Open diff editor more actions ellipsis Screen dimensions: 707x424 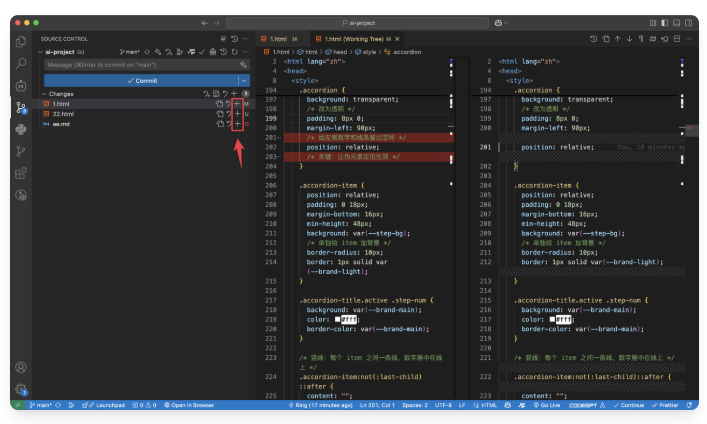pos(689,39)
